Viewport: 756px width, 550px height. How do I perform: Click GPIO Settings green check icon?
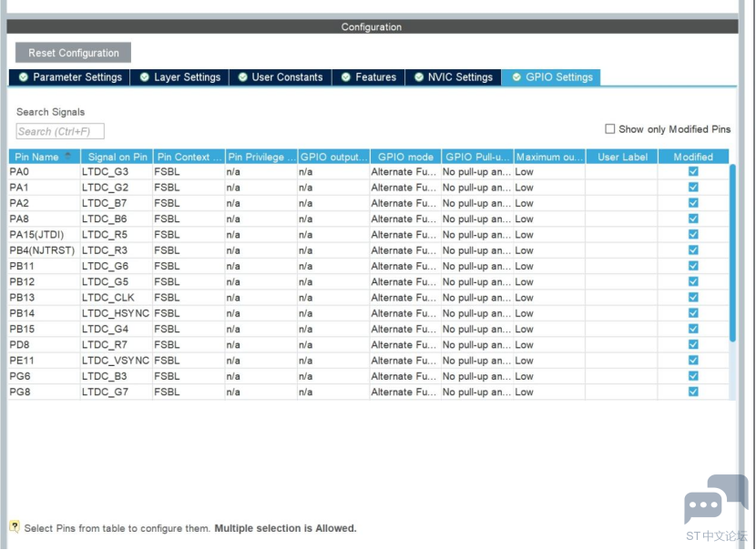516,77
